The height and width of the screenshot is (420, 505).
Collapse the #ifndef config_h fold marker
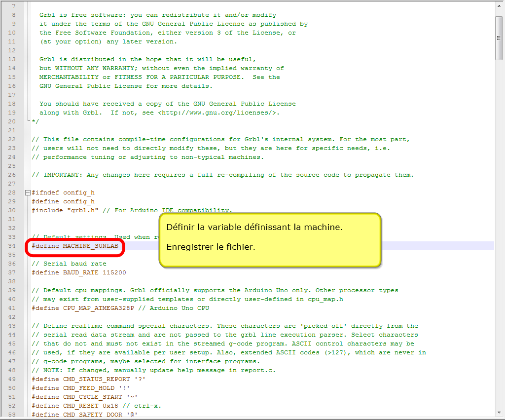tap(27, 192)
